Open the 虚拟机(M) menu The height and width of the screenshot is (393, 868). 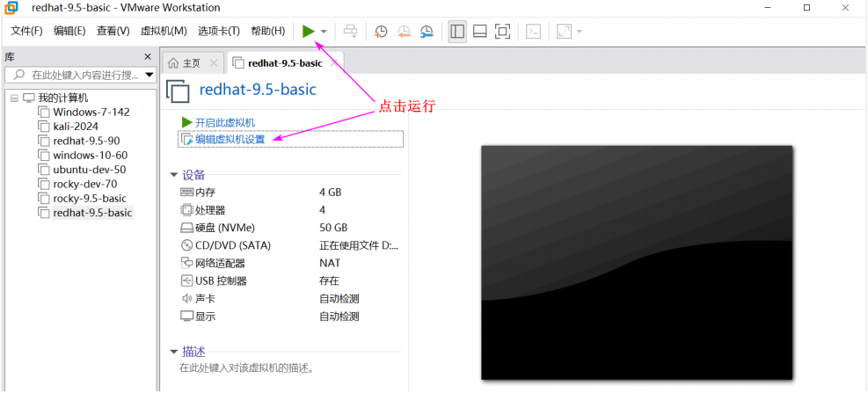click(164, 31)
